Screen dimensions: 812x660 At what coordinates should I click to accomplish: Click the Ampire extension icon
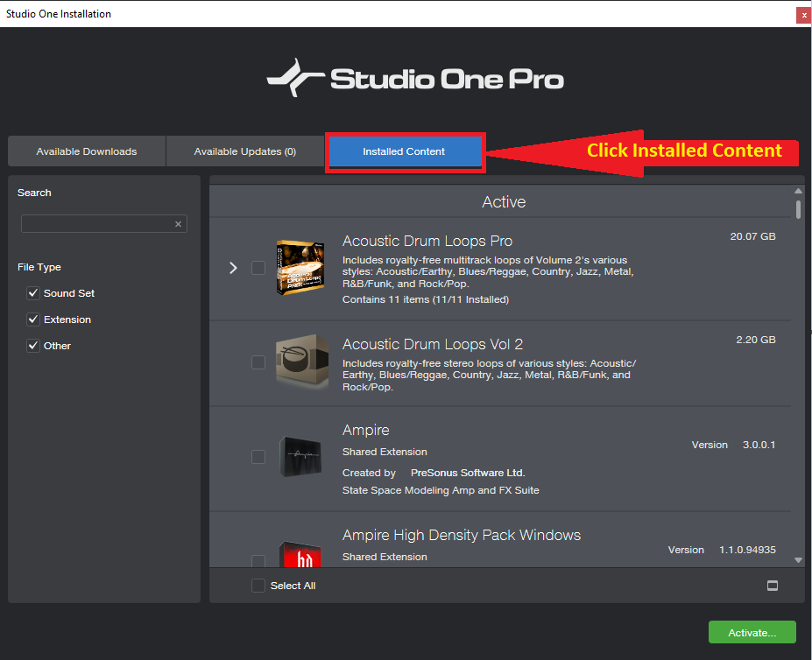coord(302,457)
